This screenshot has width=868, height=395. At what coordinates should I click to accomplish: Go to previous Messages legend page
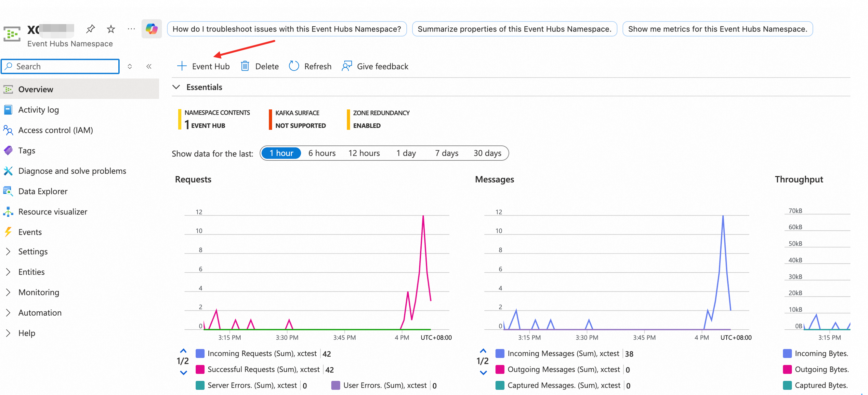pyautogui.click(x=483, y=351)
